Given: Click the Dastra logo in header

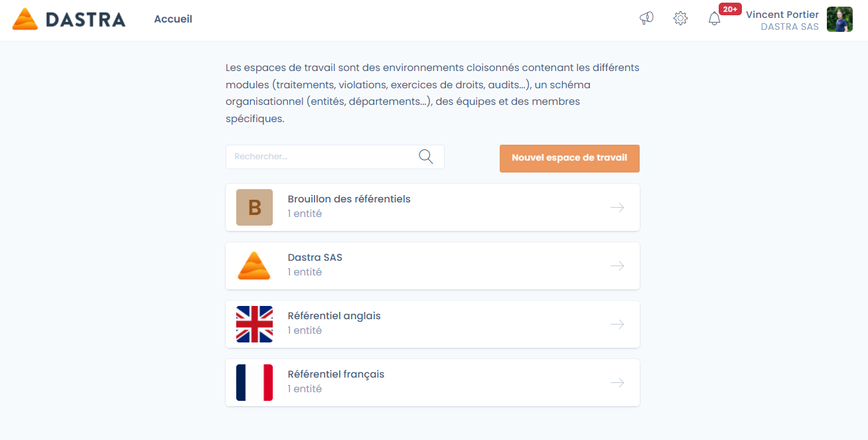Looking at the screenshot, I should coord(68,19).
